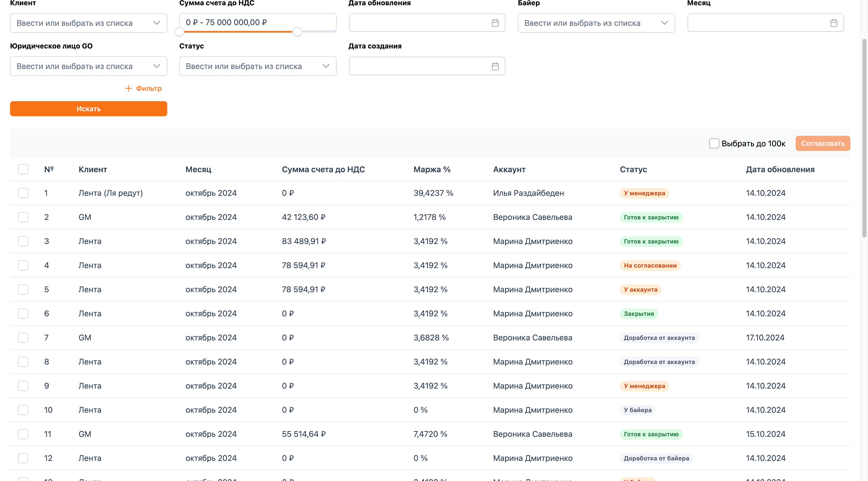
Task: Select checkbox for row 9
Action: 23,386
